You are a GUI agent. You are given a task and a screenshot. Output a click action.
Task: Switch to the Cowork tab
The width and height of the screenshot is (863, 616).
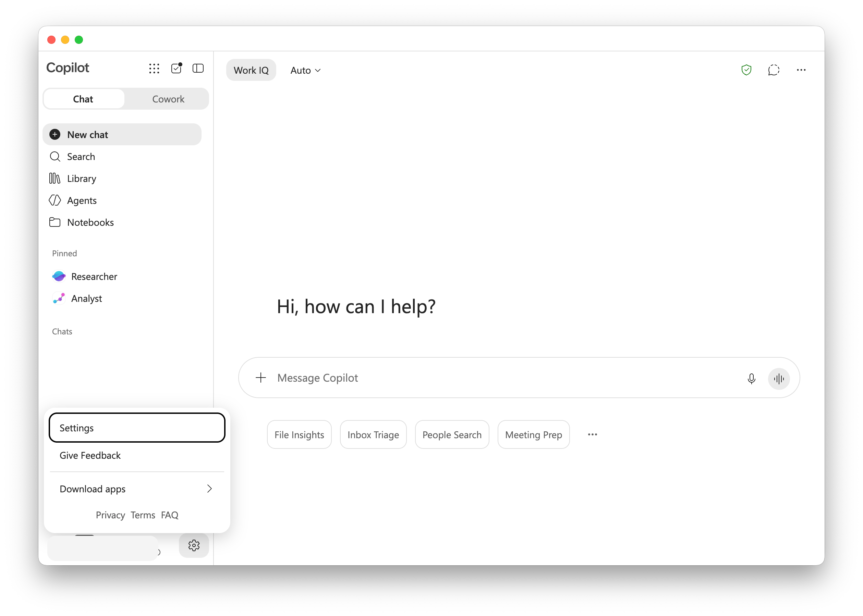click(x=168, y=99)
